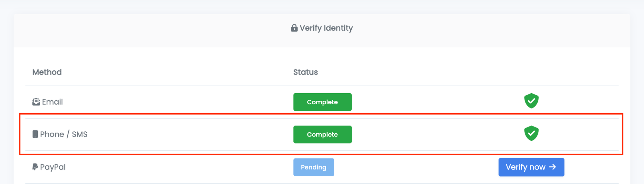Click the Phone / SMS verified shield icon
The width and height of the screenshot is (644, 184).
531,133
